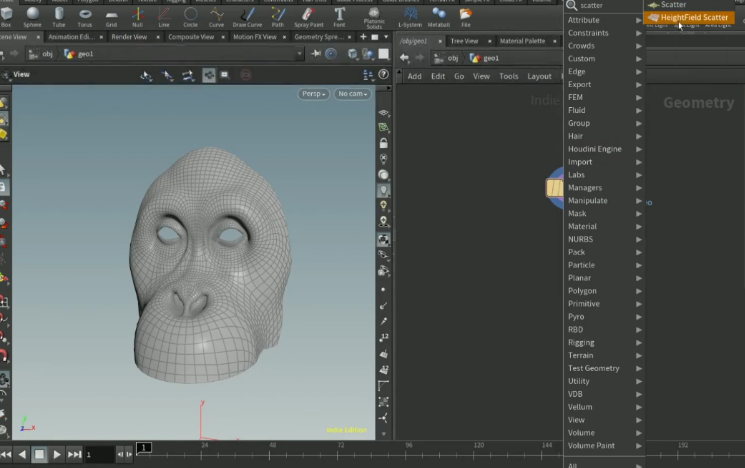Choose the Draw Curve shelf tool
Viewport: 745px width, 468px height.
(246, 15)
